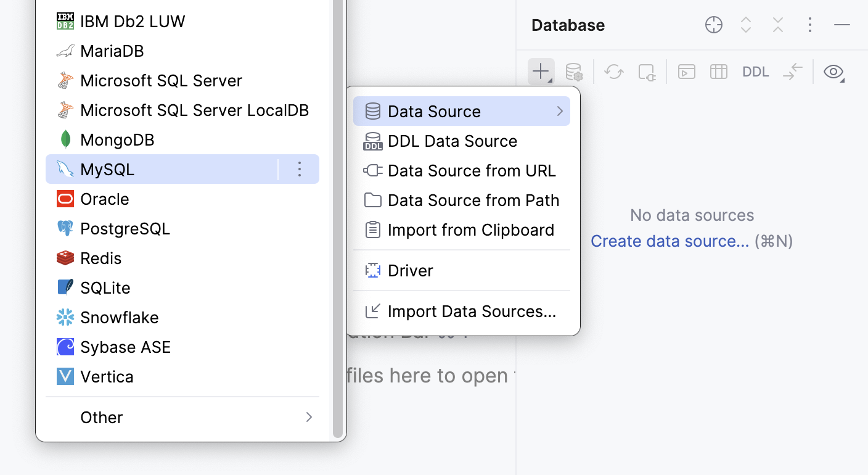Open the kebab menu next to MySQL
Viewport: 868px width, 475px height.
[300, 169]
